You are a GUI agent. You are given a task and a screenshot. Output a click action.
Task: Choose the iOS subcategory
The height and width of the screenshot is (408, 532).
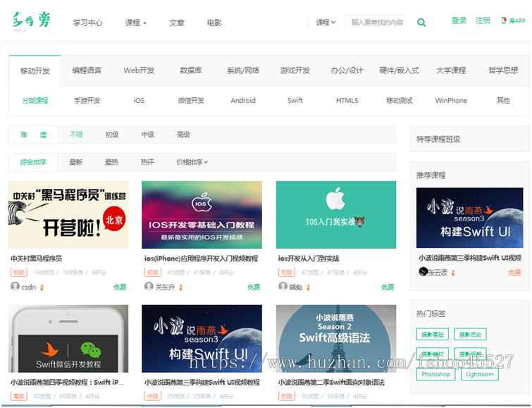coord(139,101)
